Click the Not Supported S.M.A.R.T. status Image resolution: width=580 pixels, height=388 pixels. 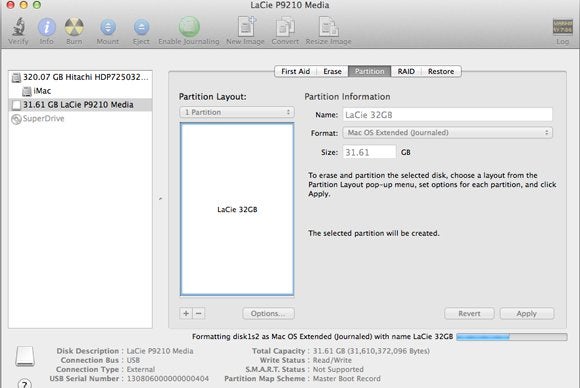(x=338, y=370)
